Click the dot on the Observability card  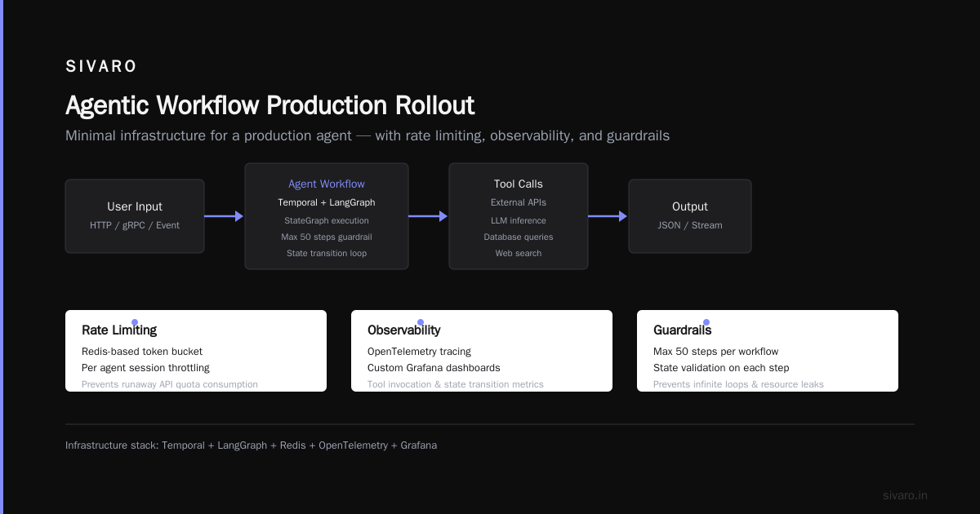pyautogui.click(x=421, y=323)
